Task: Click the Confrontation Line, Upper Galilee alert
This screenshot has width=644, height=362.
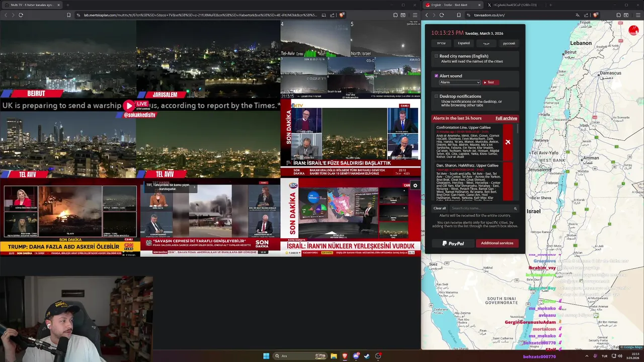Action: click(474, 142)
